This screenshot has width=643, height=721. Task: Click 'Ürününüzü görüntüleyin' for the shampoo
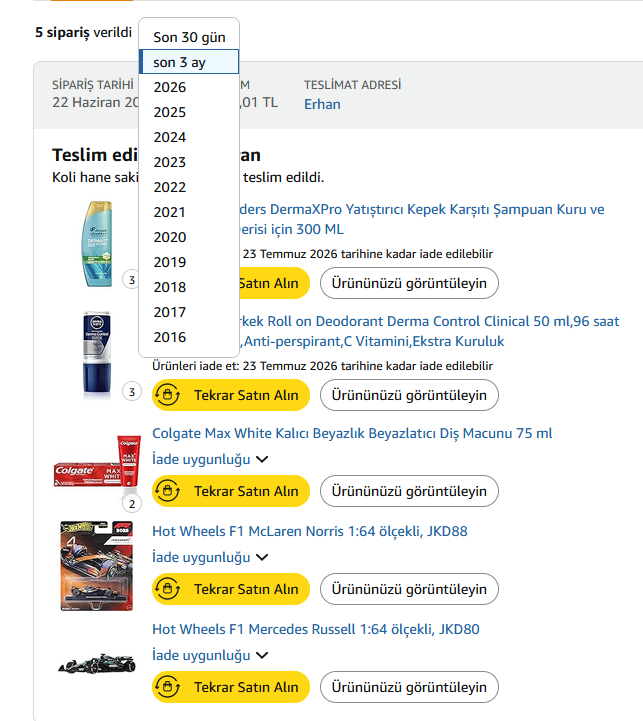tap(409, 283)
